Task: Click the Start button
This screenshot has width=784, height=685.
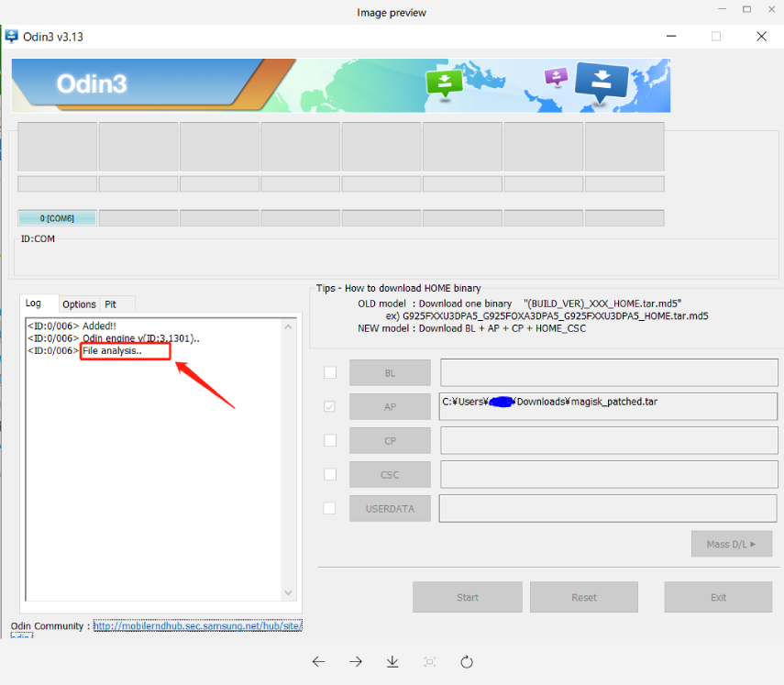Action: click(x=468, y=598)
